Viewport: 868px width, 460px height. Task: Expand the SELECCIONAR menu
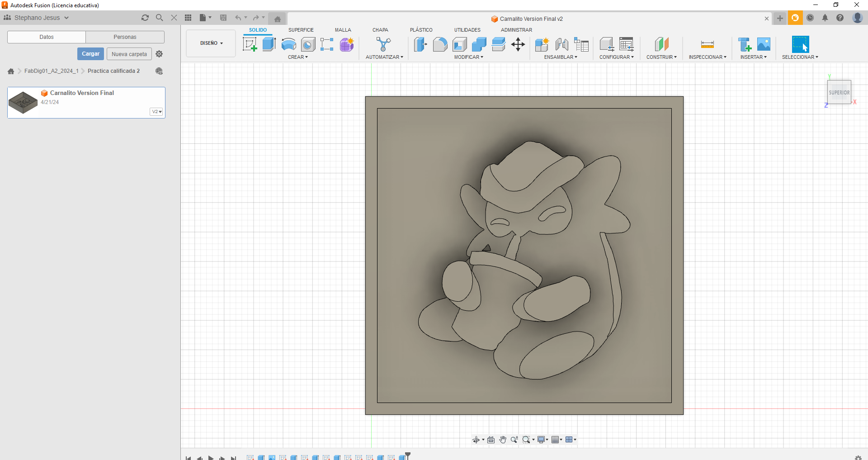pos(800,57)
